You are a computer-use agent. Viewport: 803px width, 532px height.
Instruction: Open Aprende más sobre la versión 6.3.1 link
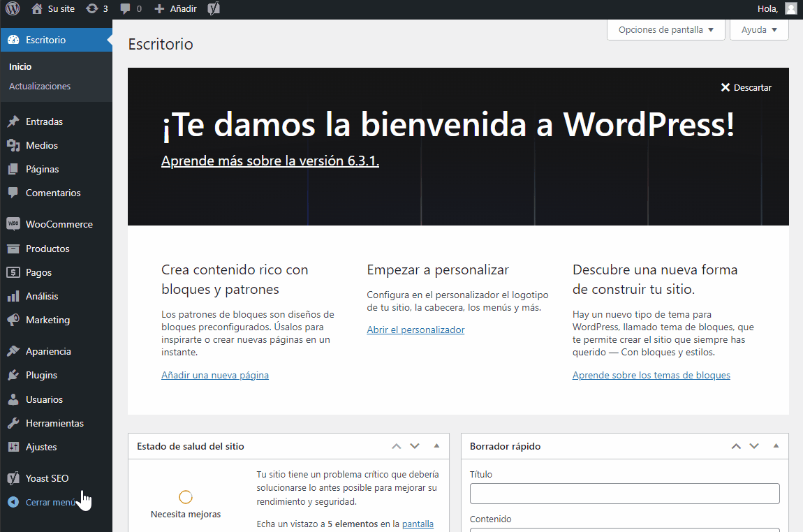270,161
